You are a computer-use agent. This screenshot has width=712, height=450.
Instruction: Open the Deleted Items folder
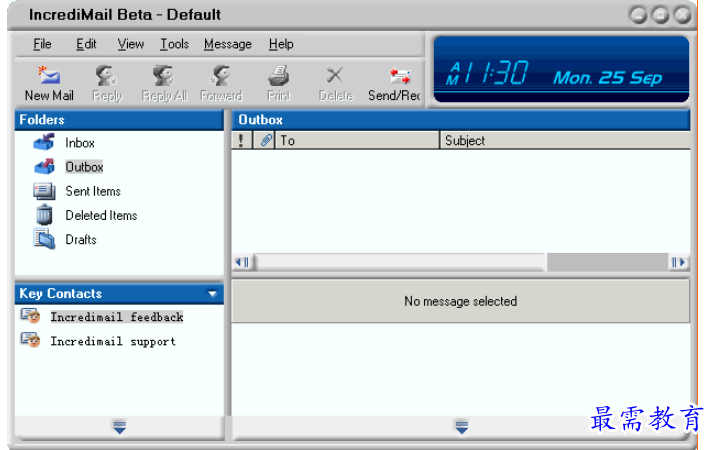pyautogui.click(x=100, y=215)
